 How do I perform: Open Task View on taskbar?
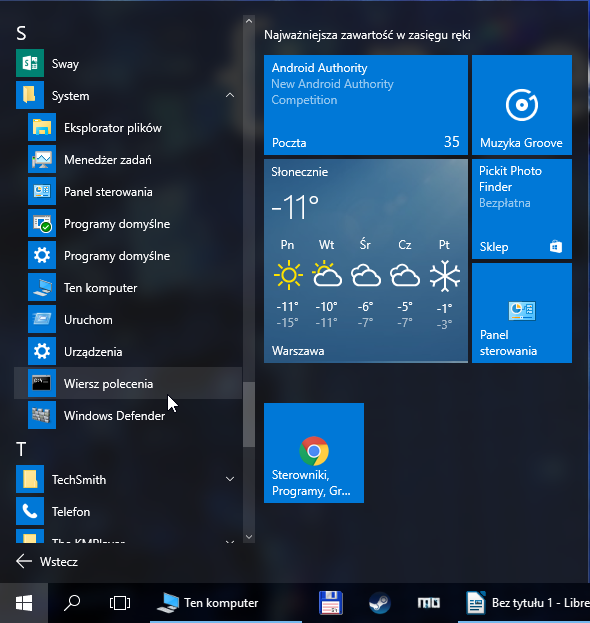pos(120,603)
